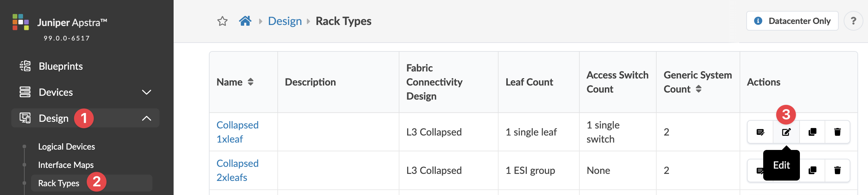Collapse the Design menu section

146,118
